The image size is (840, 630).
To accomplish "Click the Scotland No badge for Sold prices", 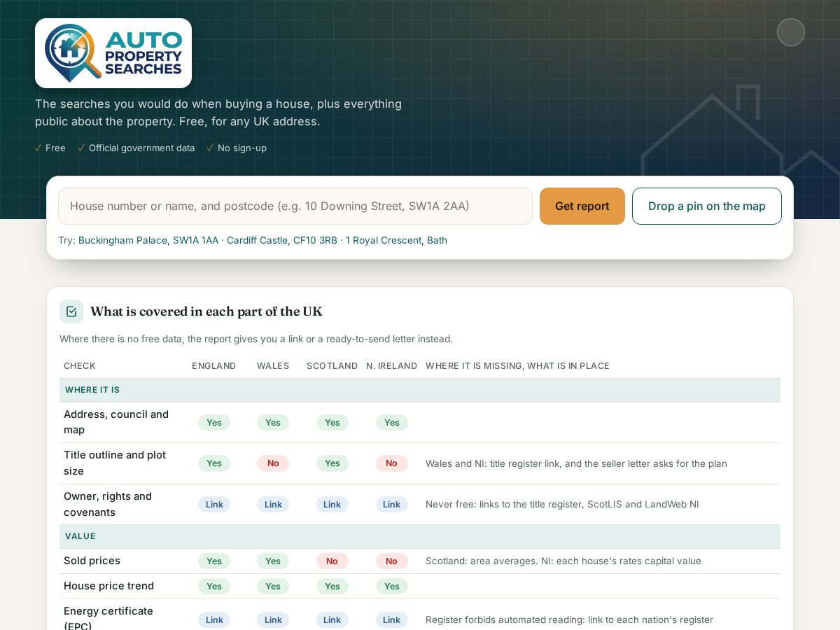I will coord(332,561).
